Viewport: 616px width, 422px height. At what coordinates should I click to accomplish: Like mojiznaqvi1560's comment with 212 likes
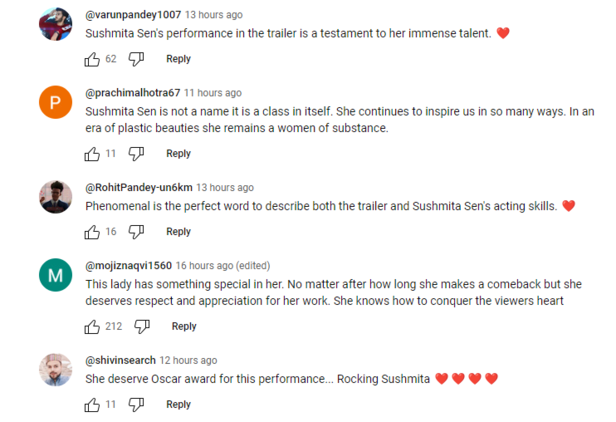[x=92, y=327]
